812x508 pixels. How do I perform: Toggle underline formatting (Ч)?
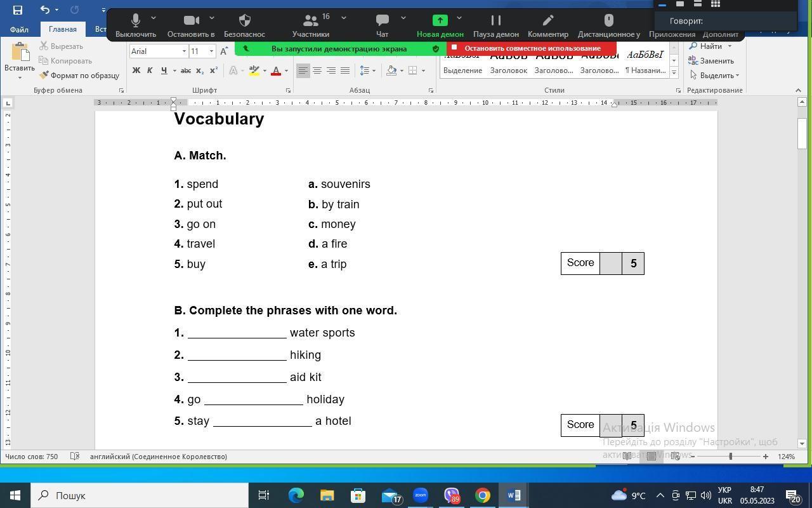164,70
